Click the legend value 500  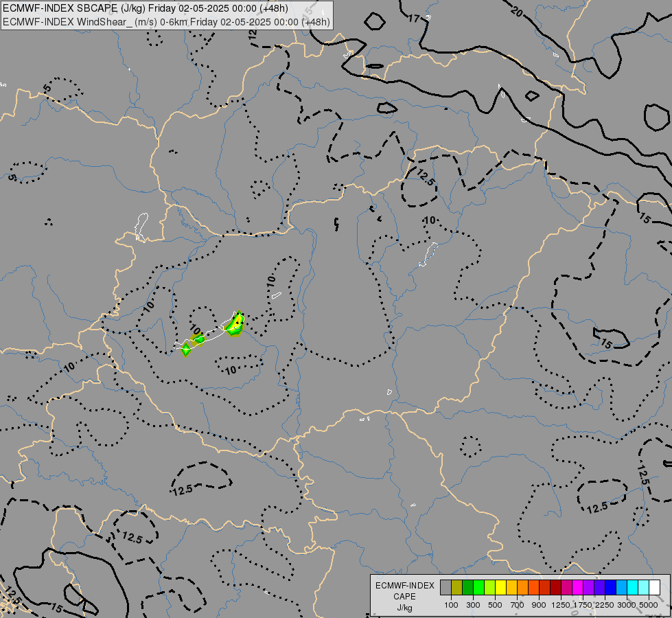click(x=495, y=605)
